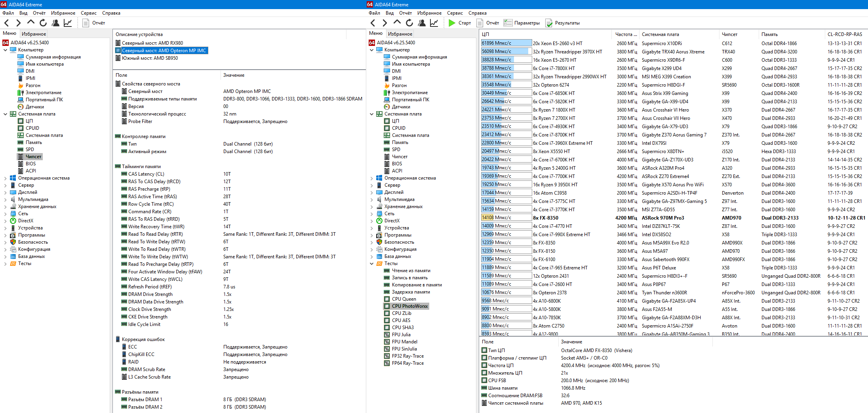The width and height of the screenshot is (868, 413).
Task: Click the up arrow in left window toolbar
Action: 31,23
